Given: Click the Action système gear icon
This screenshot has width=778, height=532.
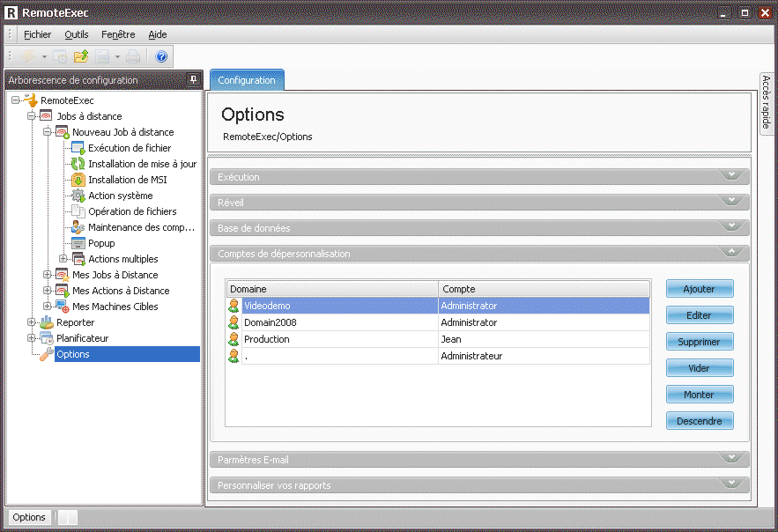Looking at the screenshot, I should tap(78, 196).
